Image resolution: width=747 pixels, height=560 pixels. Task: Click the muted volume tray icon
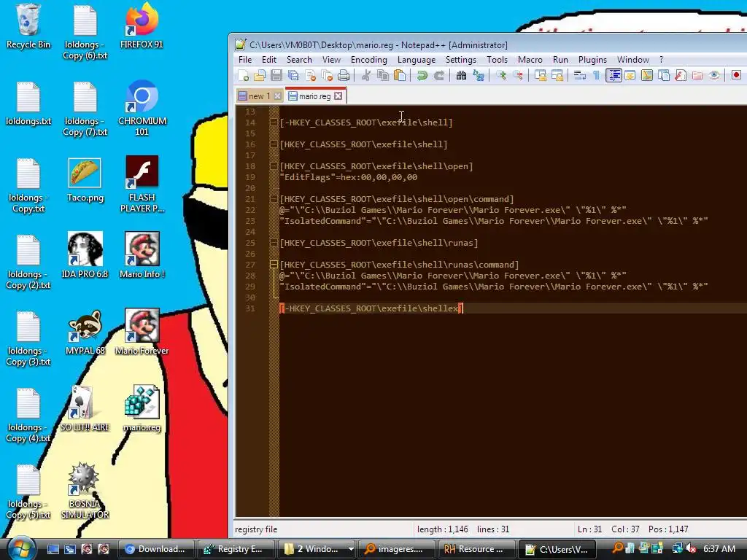tap(691, 549)
